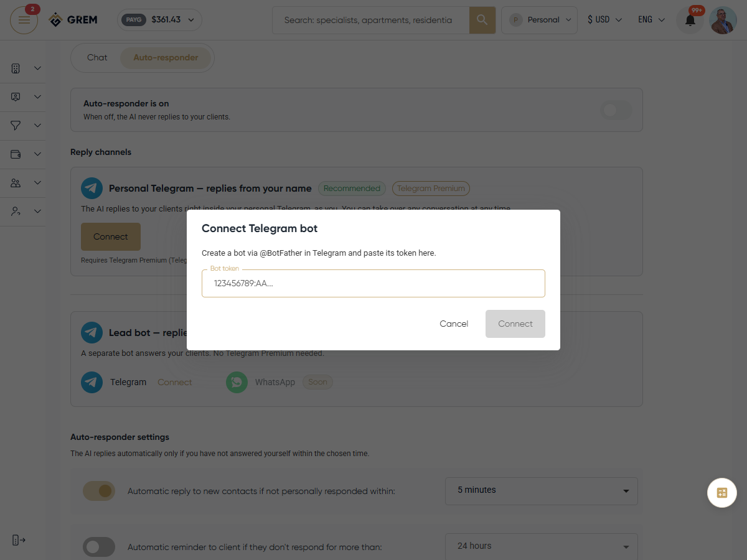747x560 pixels.
Task: Open the 5 minutes reply delay dropdown
Action: (x=542, y=491)
